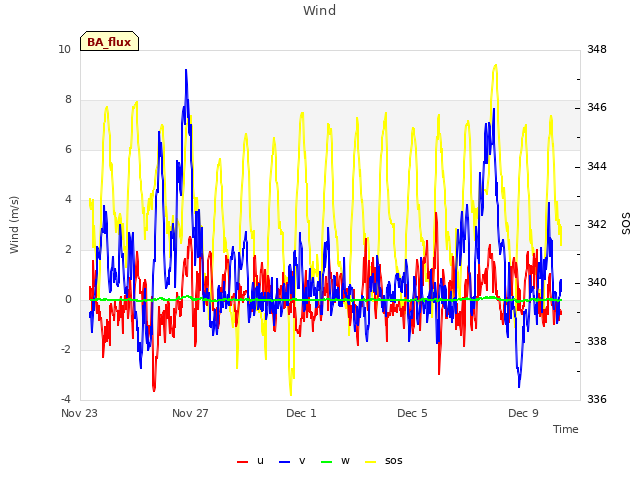This screenshot has height=480, width=640.
Task: Click the 342 label on right axis
Action: [x=597, y=224]
